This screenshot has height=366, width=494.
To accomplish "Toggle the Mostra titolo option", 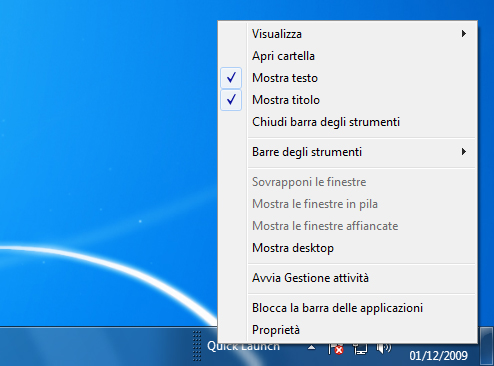I will [x=347, y=100].
